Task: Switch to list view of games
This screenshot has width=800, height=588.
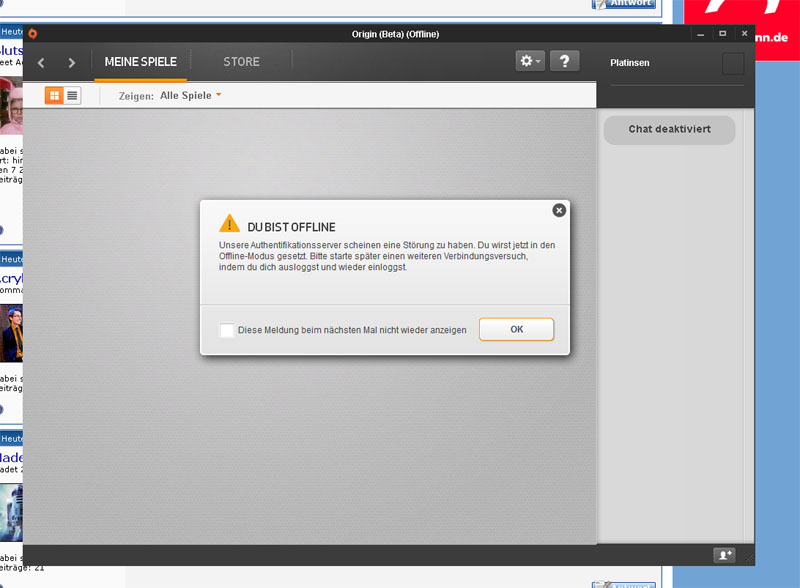Action: click(x=72, y=95)
